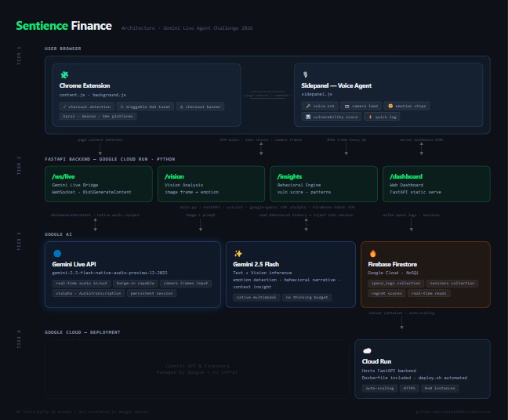Click the FASTAPI BACKEND section label
Screen dimensions: 508x420
click(110, 159)
